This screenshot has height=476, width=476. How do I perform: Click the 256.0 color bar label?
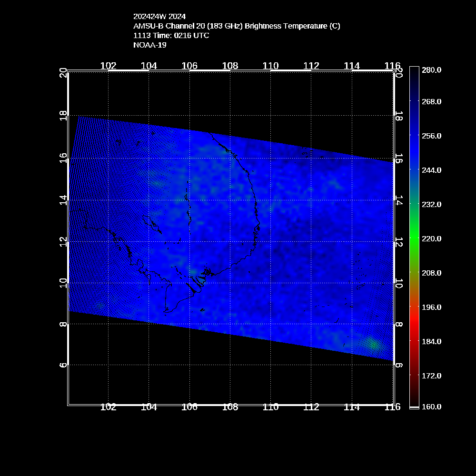point(431,136)
